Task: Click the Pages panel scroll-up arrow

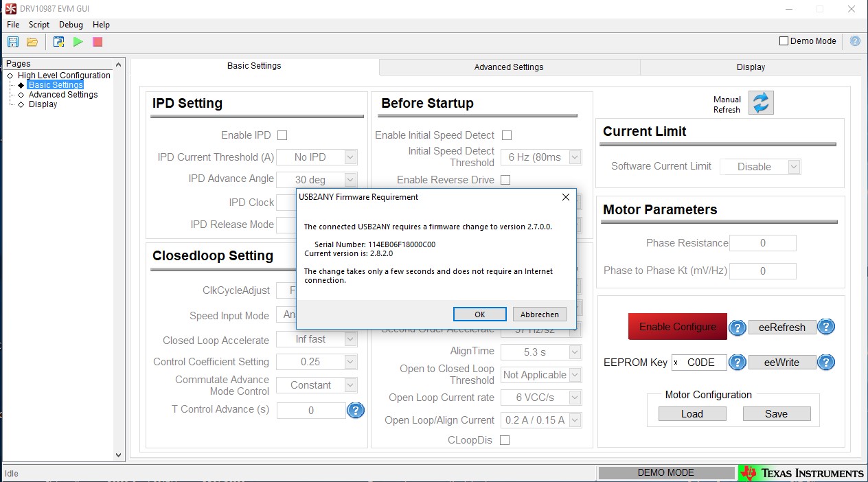Action: click(x=118, y=65)
